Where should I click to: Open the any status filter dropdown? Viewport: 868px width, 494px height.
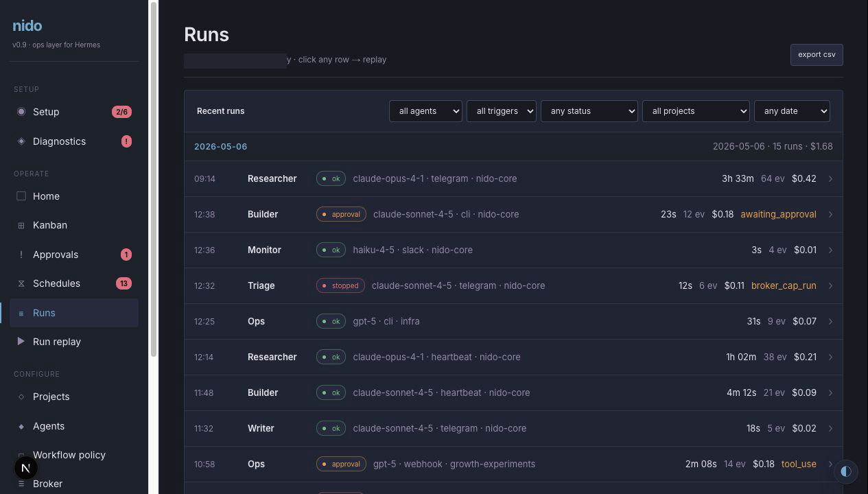tap(589, 111)
